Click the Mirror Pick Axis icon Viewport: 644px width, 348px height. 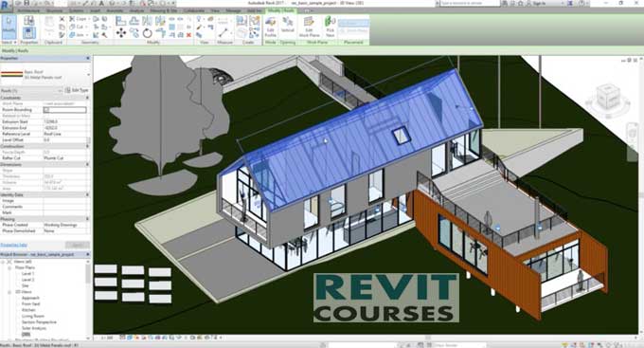pyautogui.click(x=147, y=20)
